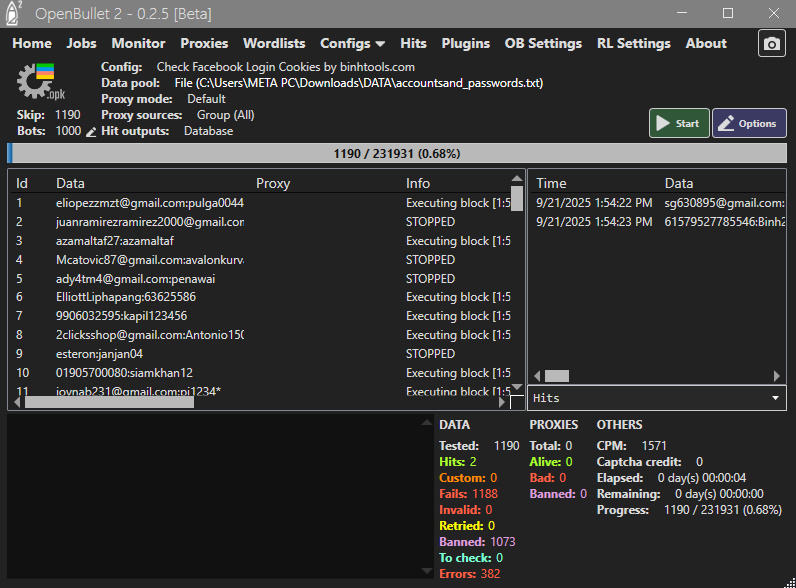Screen dimensions: 796x588
Task: Maximize the OpenBullet window
Action: pos(727,13)
